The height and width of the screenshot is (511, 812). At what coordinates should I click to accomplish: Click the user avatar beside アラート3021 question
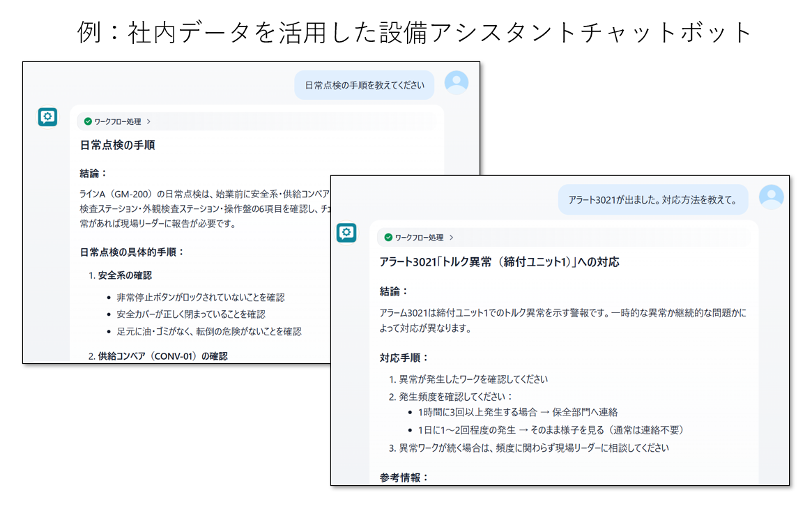(x=771, y=198)
